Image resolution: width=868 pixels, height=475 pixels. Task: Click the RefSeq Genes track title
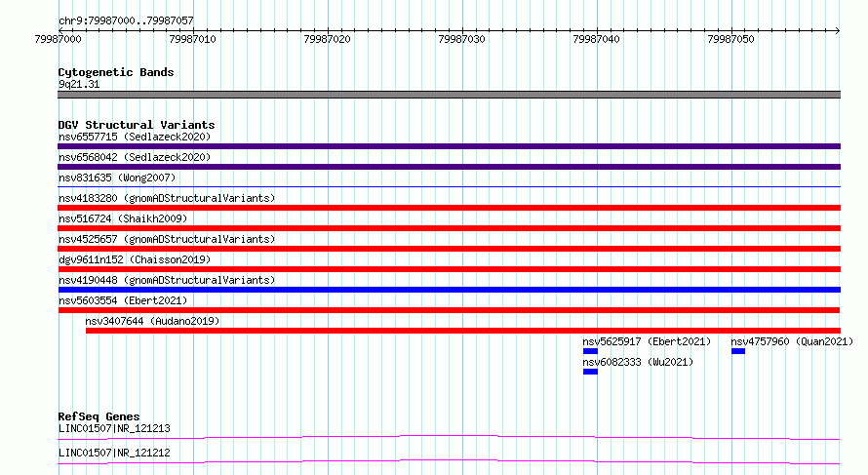(x=99, y=416)
